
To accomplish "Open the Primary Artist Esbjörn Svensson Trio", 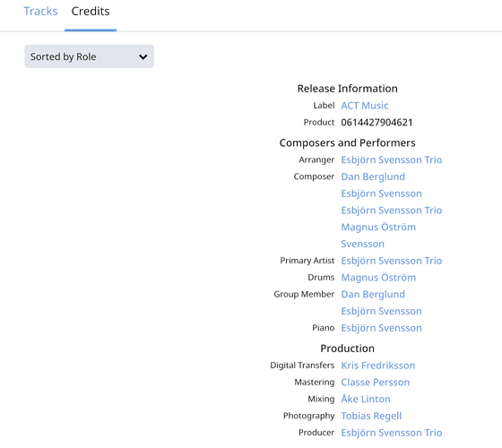I will point(391,261).
